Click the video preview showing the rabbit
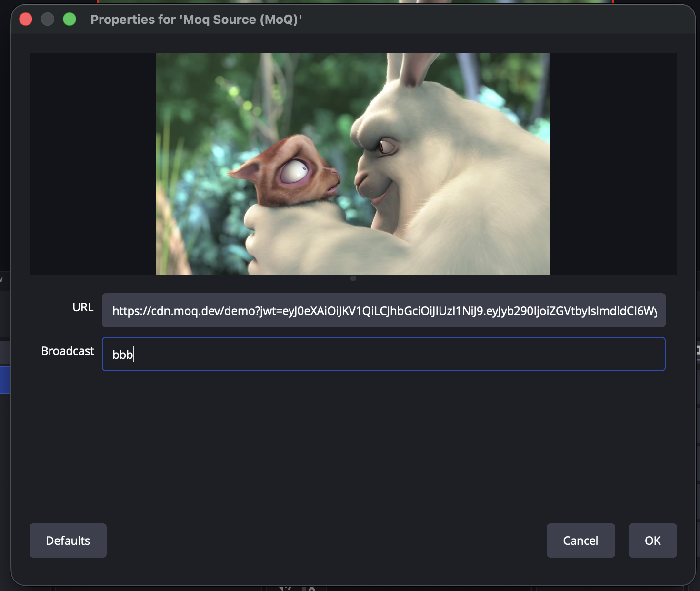This screenshot has height=591, width=700. [353, 164]
